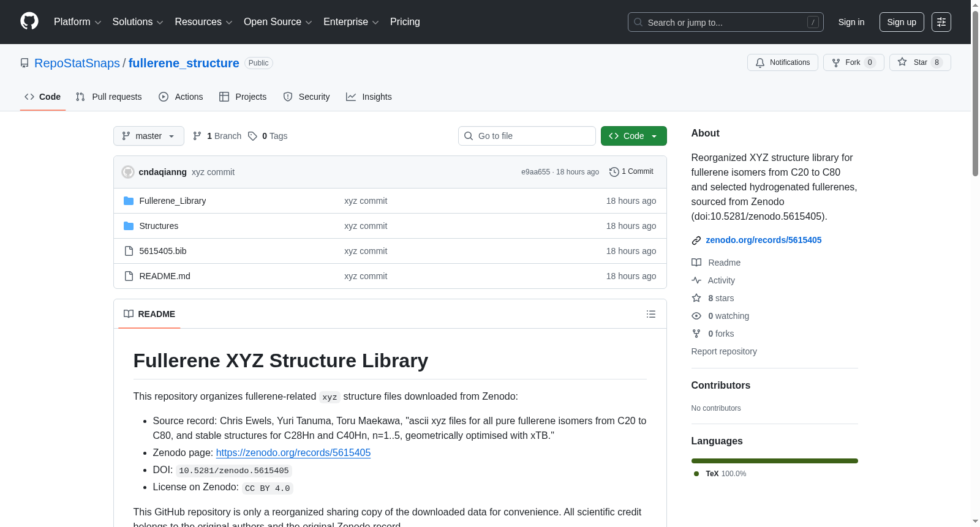Open the zenodo.org/records/5615405 sidebar link

(764, 240)
